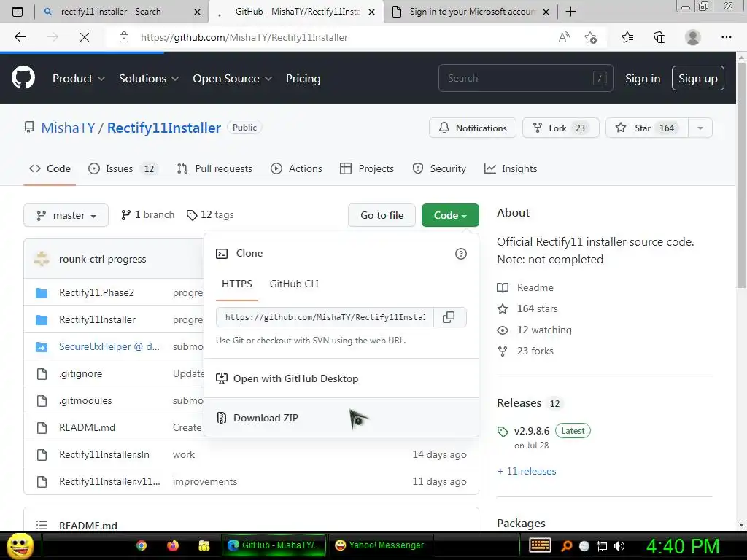
Task: Copy the HTTPS clone URL icon
Action: click(x=449, y=317)
